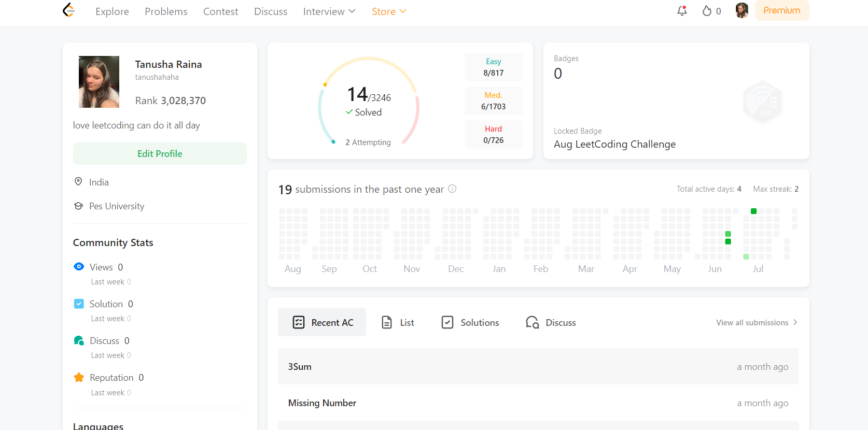Click the username tanushahaha
Image resolution: width=868 pixels, height=430 pixels.
[157, 77]
